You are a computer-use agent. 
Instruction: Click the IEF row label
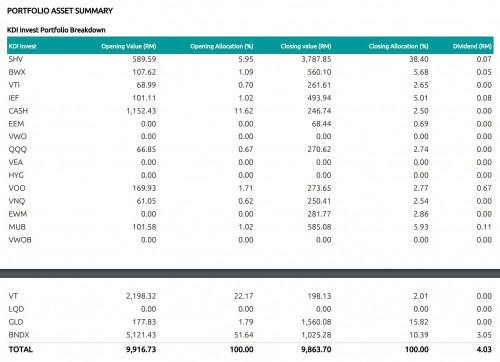click(x=14, y=98)
